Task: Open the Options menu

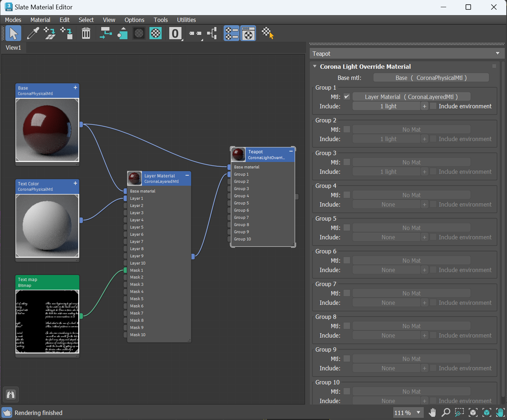Action: 134,20
